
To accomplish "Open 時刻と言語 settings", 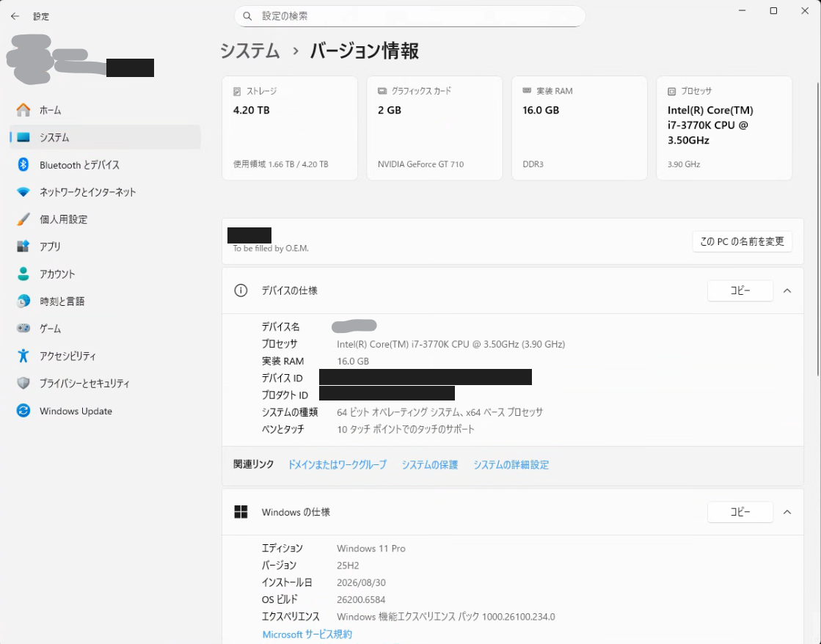I will (105, 301).
